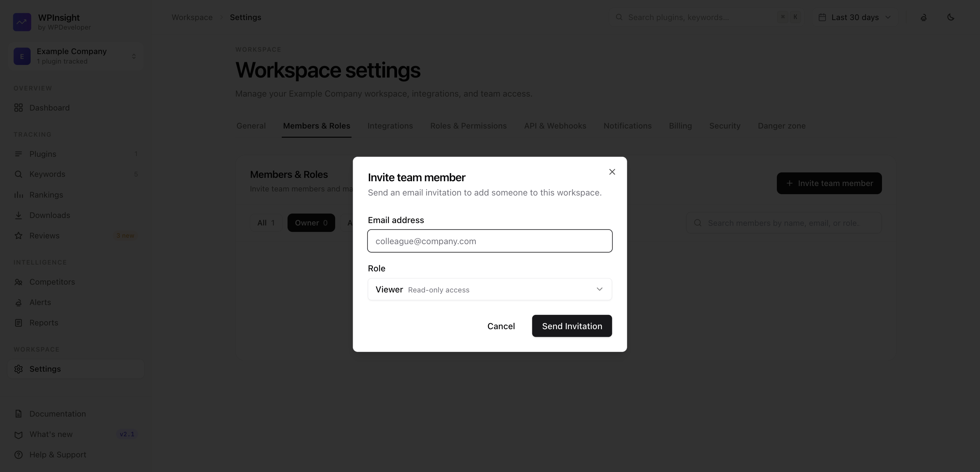The image size is (980, 472).
Task: Click the Reviews star icon
Action: coord(18,235)
